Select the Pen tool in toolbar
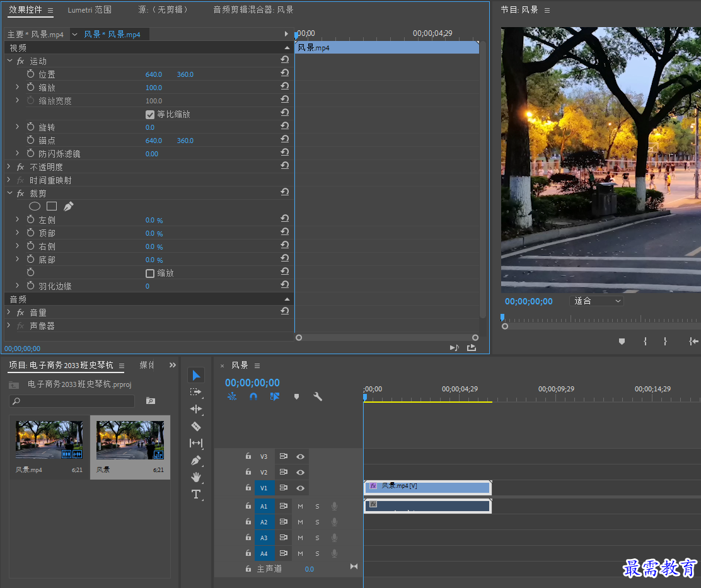This screenshot has height=588, width=701. point(196,460)
